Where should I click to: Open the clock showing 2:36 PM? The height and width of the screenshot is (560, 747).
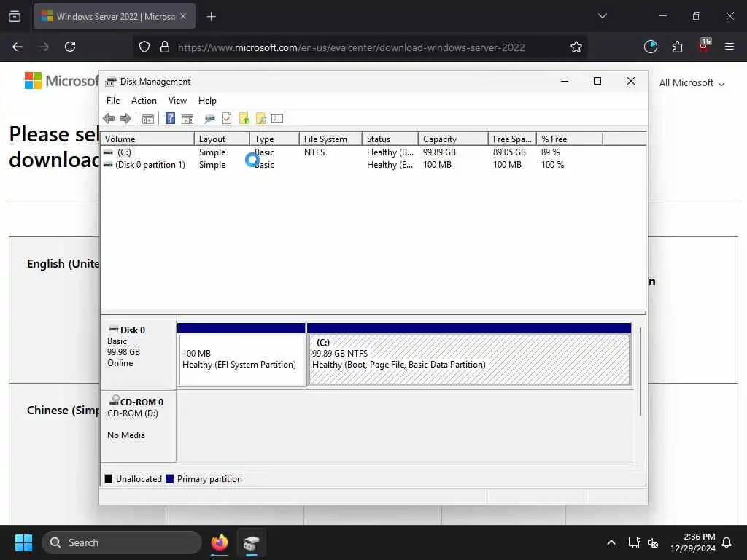(x=693, y=542)
